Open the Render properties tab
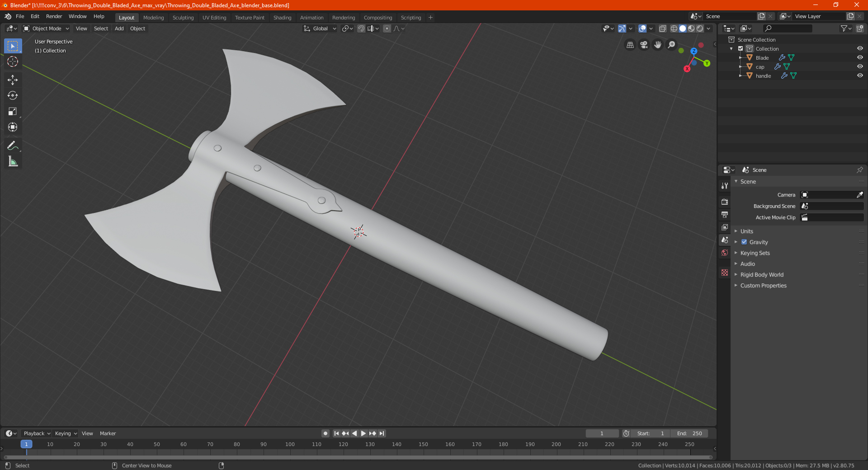Screen dimensions: 868x470 pos(725,202)
